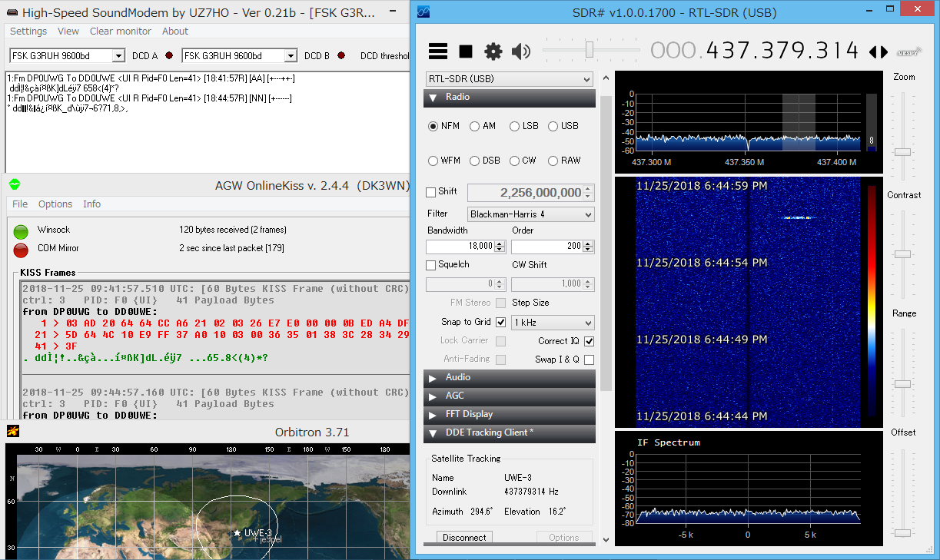Image resolution: width=940 pixels, height=560 pixels.
Task: Toggle the Correct IQ checkbox
Action: (589, 341)
